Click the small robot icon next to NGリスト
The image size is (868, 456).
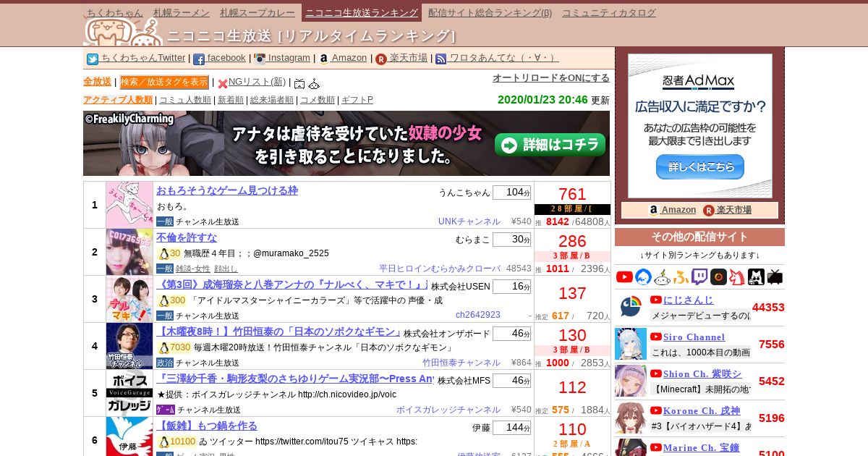point(314,84)
